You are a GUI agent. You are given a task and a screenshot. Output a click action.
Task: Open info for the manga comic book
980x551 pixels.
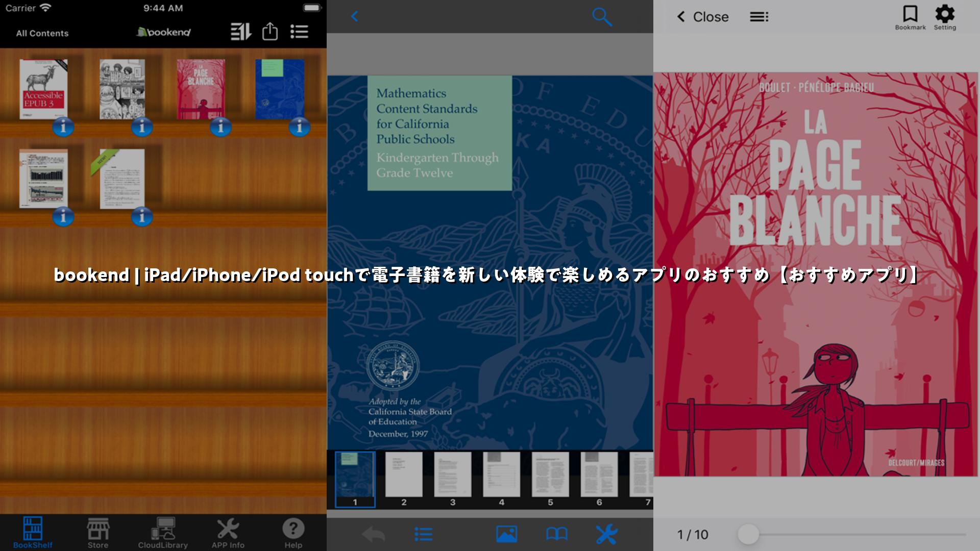point(142,127)
